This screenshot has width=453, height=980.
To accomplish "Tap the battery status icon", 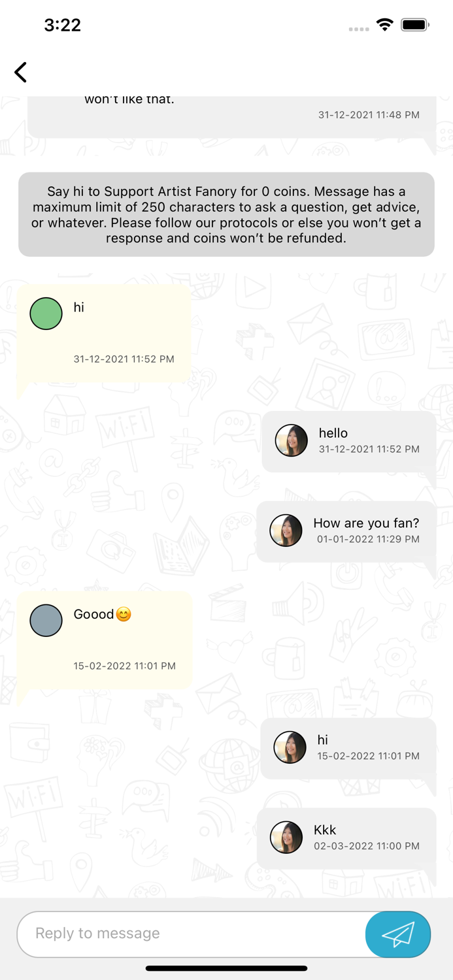I will (x=414, y=25).
